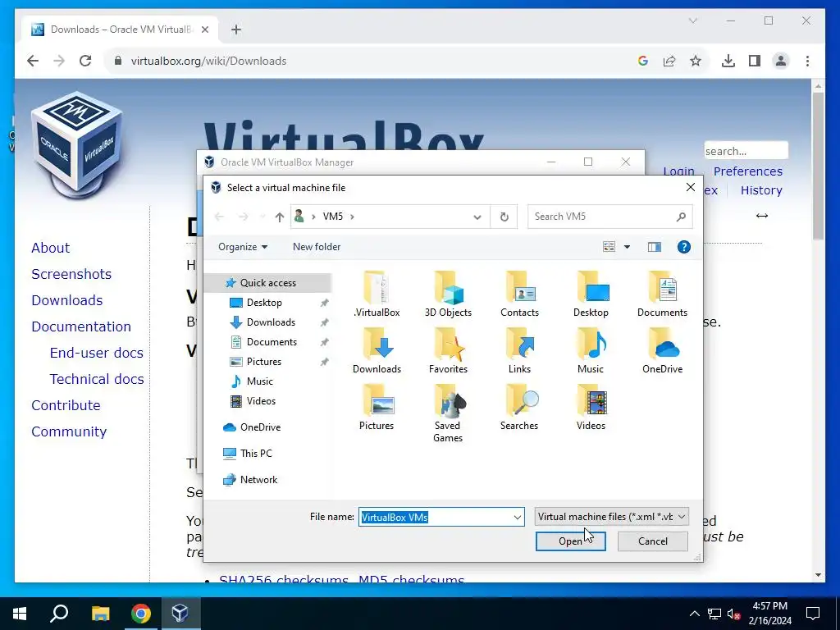
Task: Click the change view icon
Action: point(609,247)
